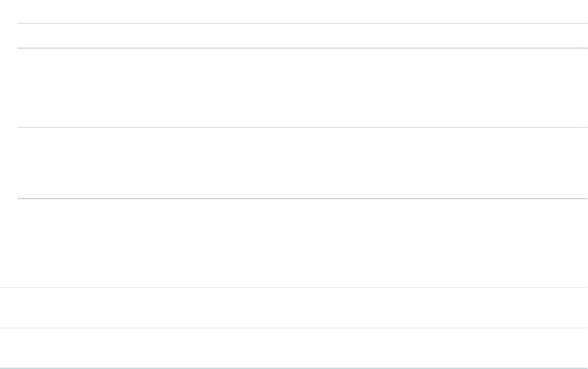The image size is (588, 369).
Task: Click the right end of the topmost divider
Action: click(586, 23)
